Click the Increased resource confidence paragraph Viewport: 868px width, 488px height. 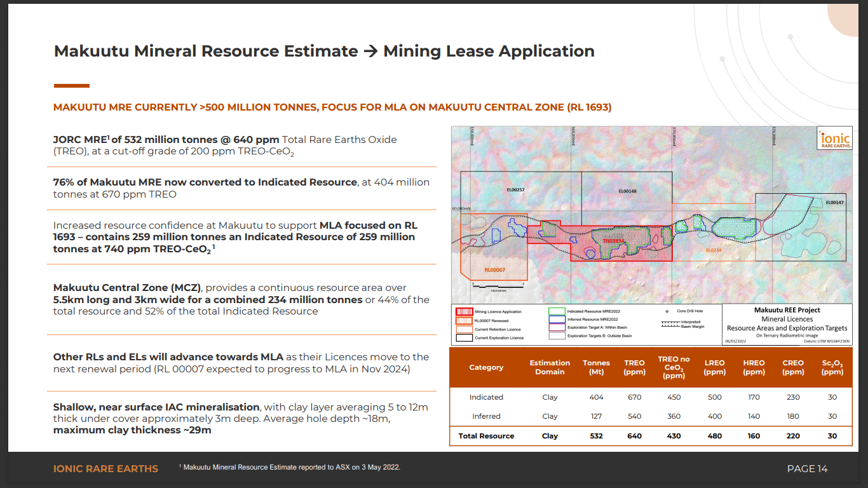click(235, 237)
